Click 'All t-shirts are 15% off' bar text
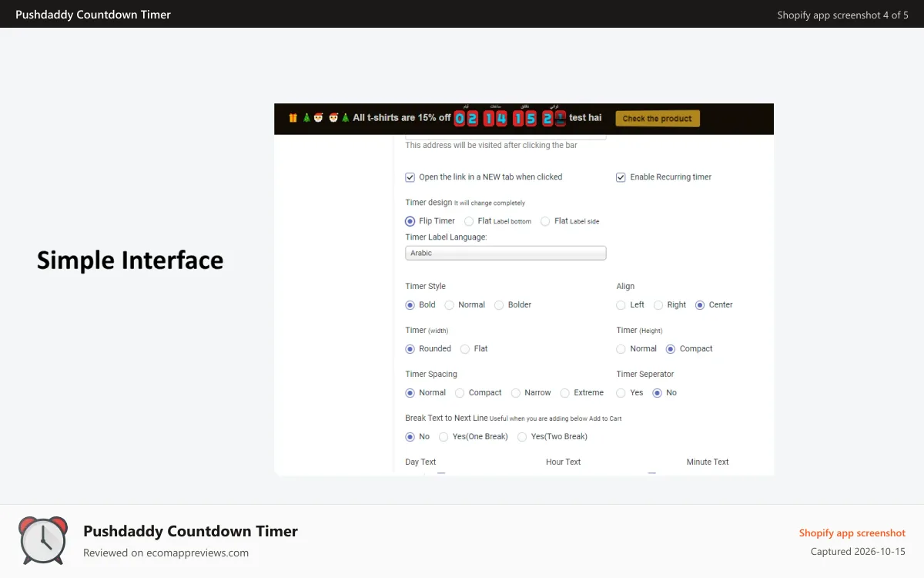This screenshot has width=924, height=578. (402, 118)
